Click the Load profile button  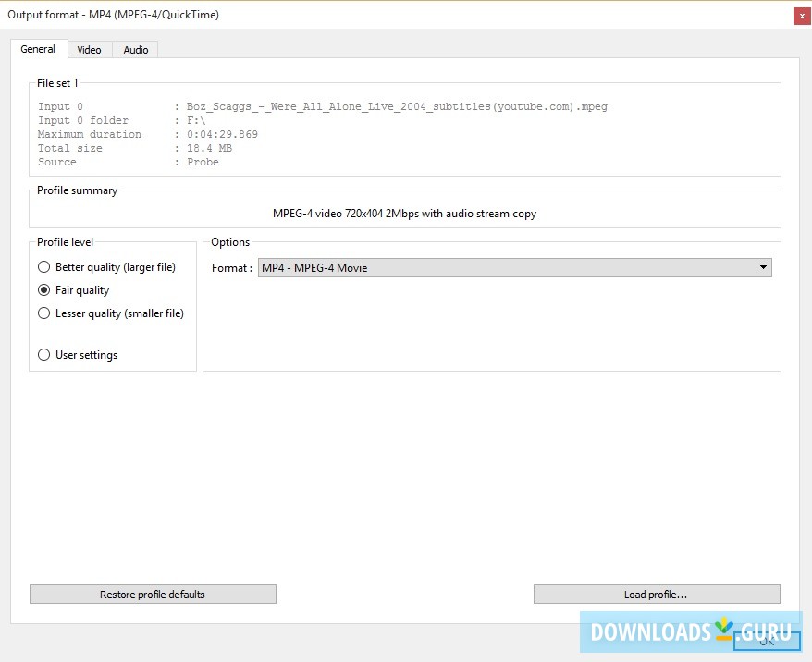(x=657, y=594)
